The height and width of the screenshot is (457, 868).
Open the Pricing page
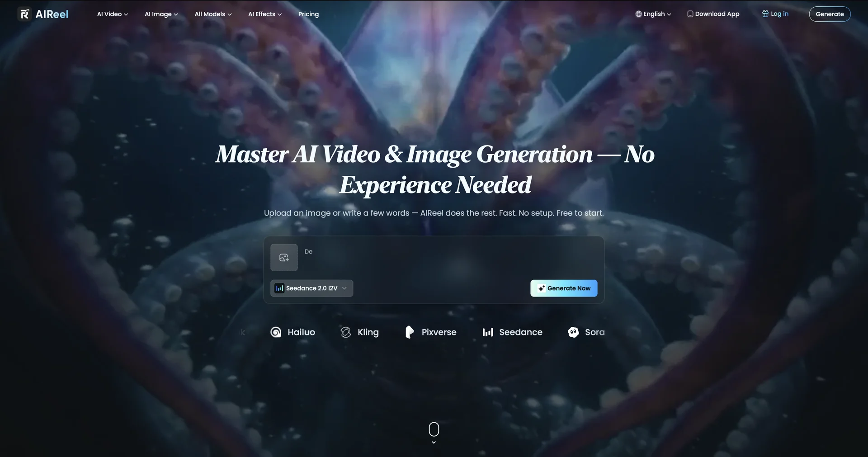tap(308, 14)
